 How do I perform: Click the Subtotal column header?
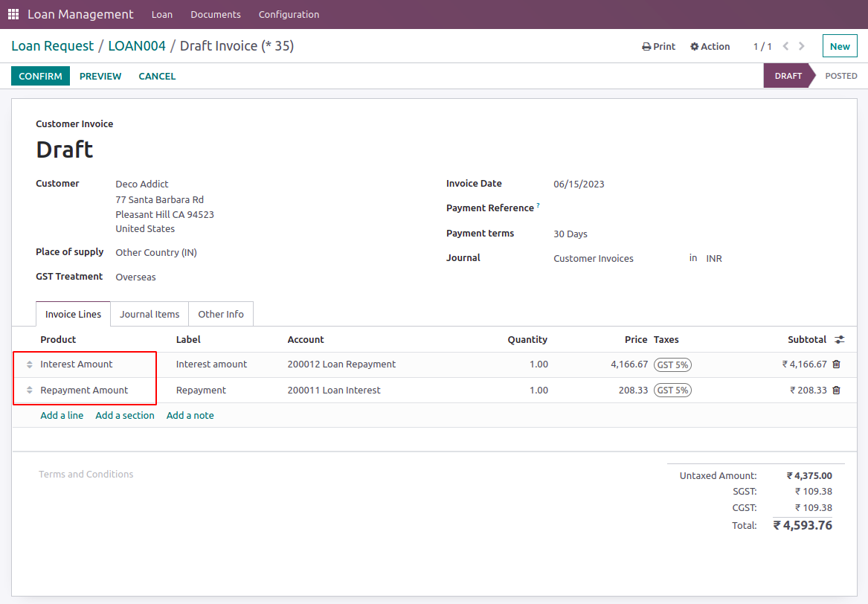(807, 339)
